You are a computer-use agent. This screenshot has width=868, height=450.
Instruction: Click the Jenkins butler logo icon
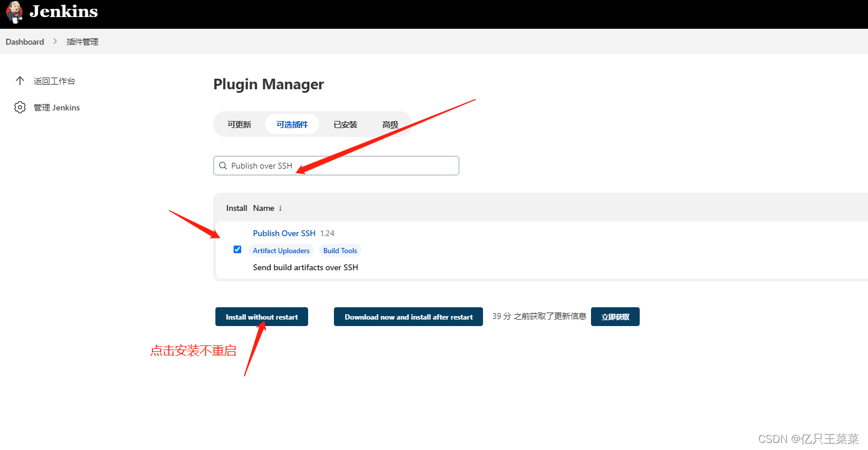pos(15,12)
